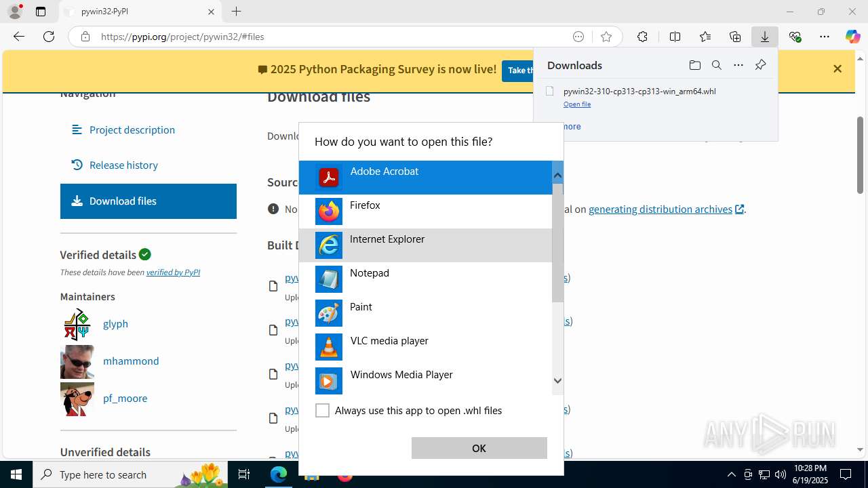Choose Firefox to open the file
The height and width of the screenshot is (488, 868).
click(x=426, y=211)
